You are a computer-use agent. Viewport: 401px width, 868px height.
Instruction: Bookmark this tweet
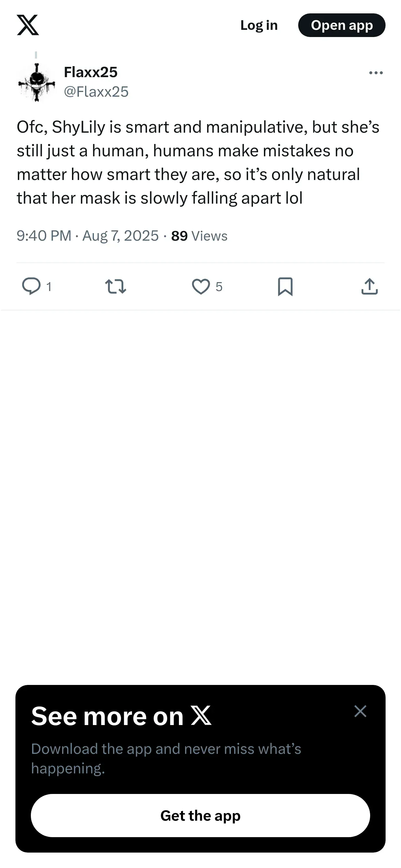285,287
